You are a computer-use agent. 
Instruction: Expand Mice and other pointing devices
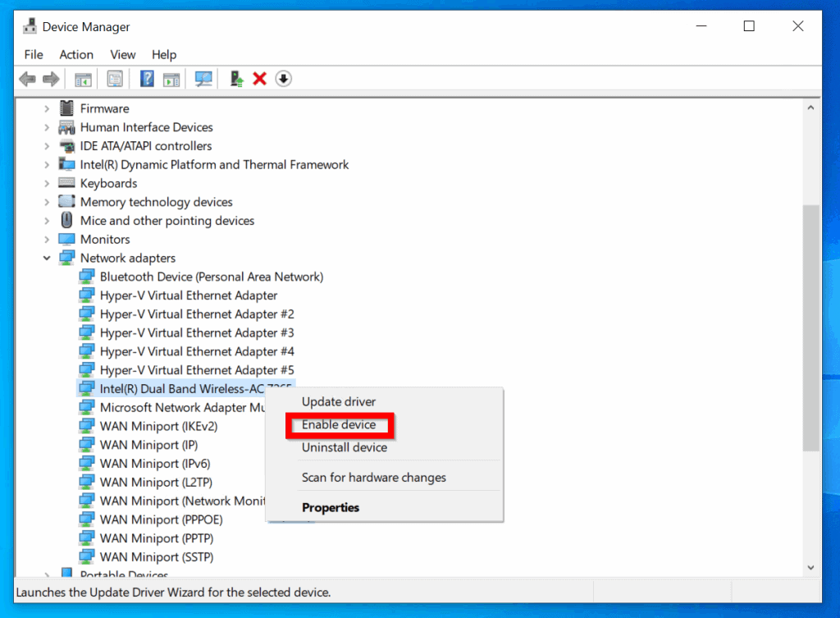tap(47, 221)
